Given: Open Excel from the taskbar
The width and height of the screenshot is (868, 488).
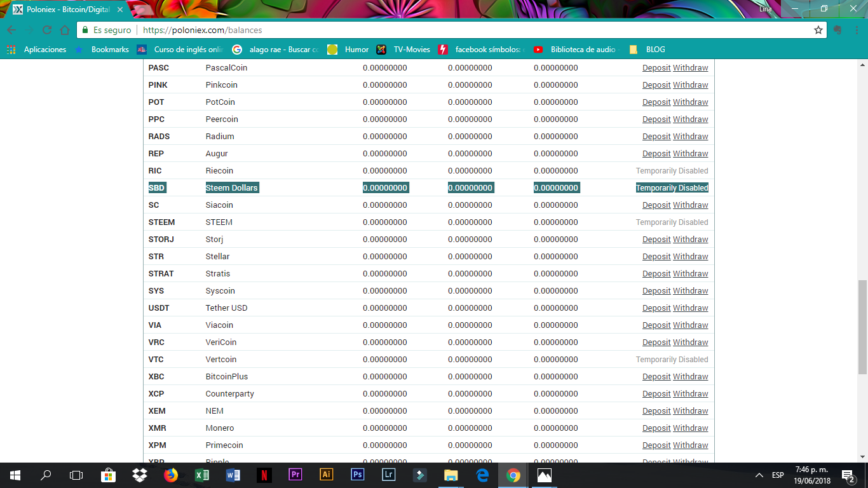Looking at the screenshot, I should click(202, 475).
